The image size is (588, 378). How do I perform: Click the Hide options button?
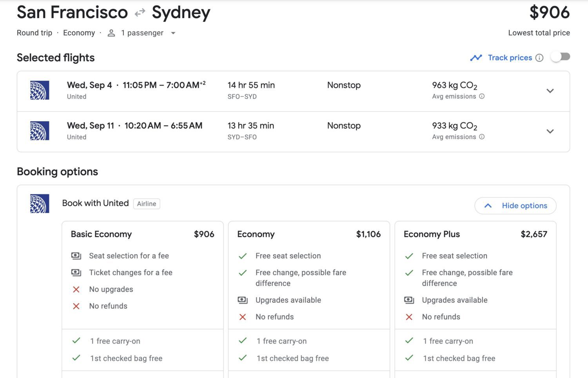point(515,206)
